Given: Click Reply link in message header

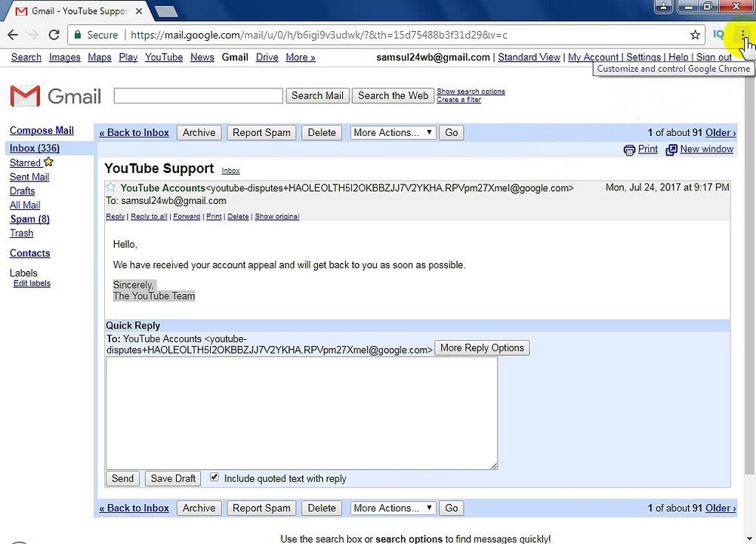Looking at the screenshot, I should pyautogui.click(x=116, y=217).
